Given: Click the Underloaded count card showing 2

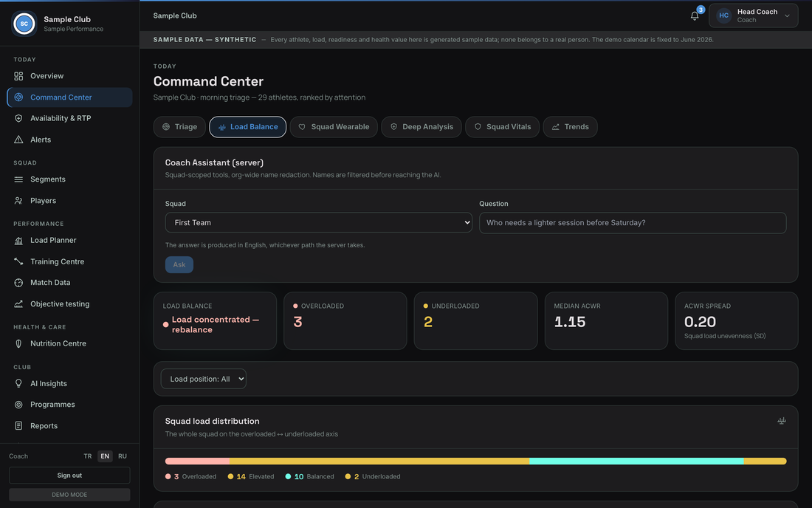Looking at the screenshot, I should (476, 320).
